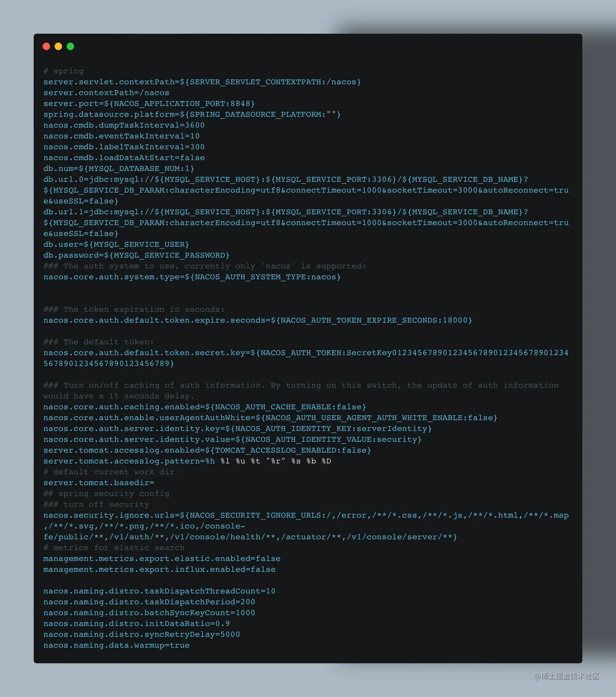Click metrics.export.elastic.enabled=false line
Image resolution: width=616 pixels, height=697 pixels.
162,558
